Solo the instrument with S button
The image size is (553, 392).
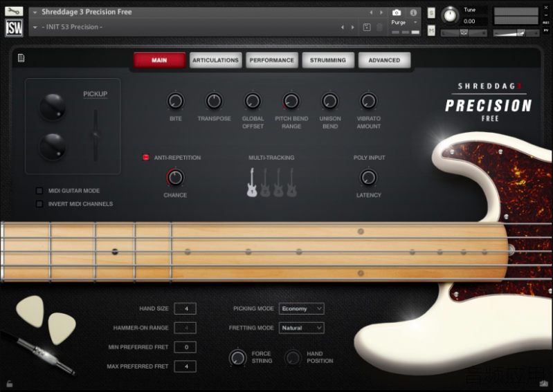point(431,13)
